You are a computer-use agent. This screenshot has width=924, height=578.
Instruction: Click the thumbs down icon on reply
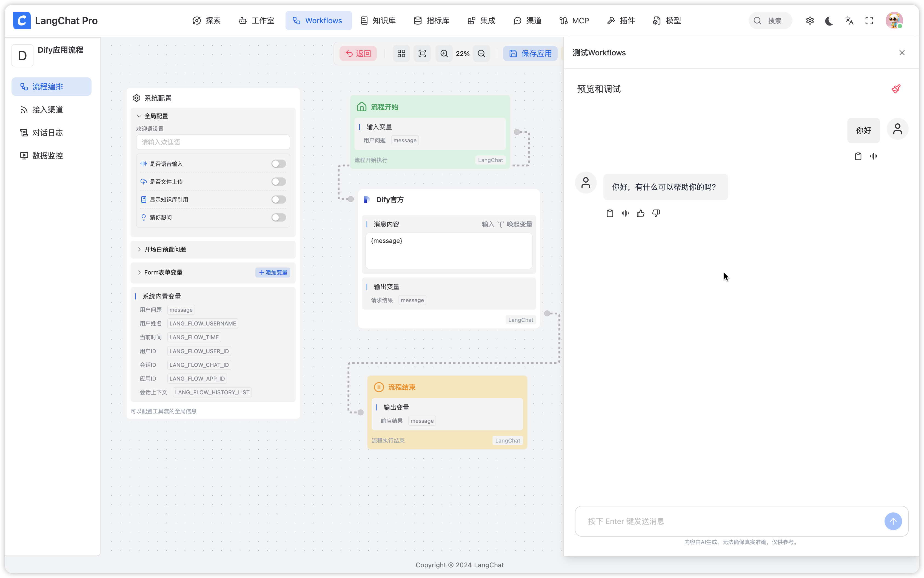click(x=656, y=213)
